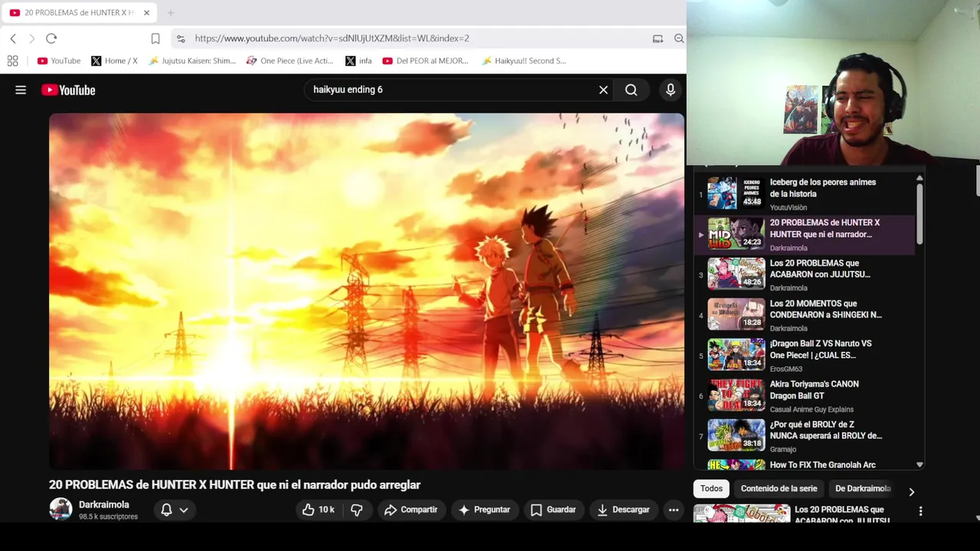Show more filter chips with right arrow
The image size is (980, 551).
pos(911,491)
